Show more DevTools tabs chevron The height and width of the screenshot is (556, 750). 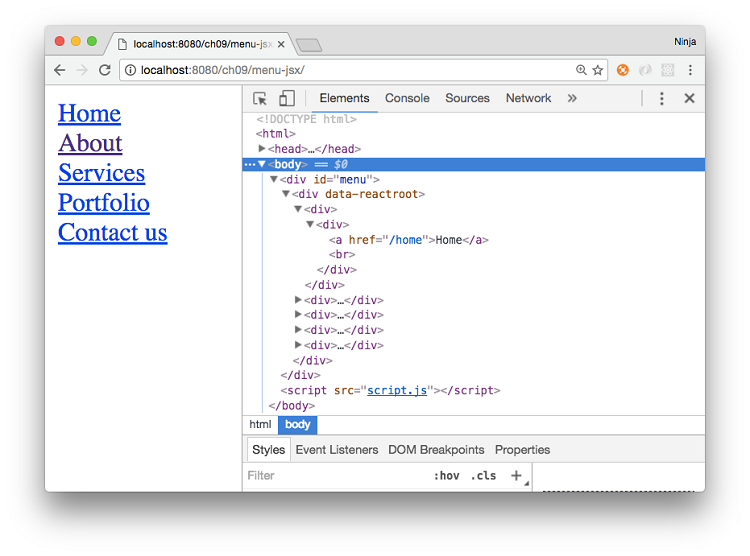point(572,98)
